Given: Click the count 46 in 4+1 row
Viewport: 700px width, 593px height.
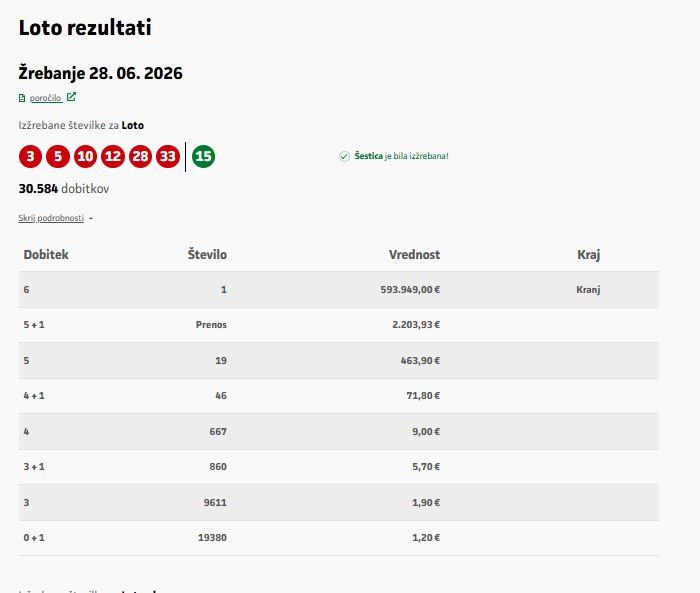Looking at the screenshot, I should 221,396.
